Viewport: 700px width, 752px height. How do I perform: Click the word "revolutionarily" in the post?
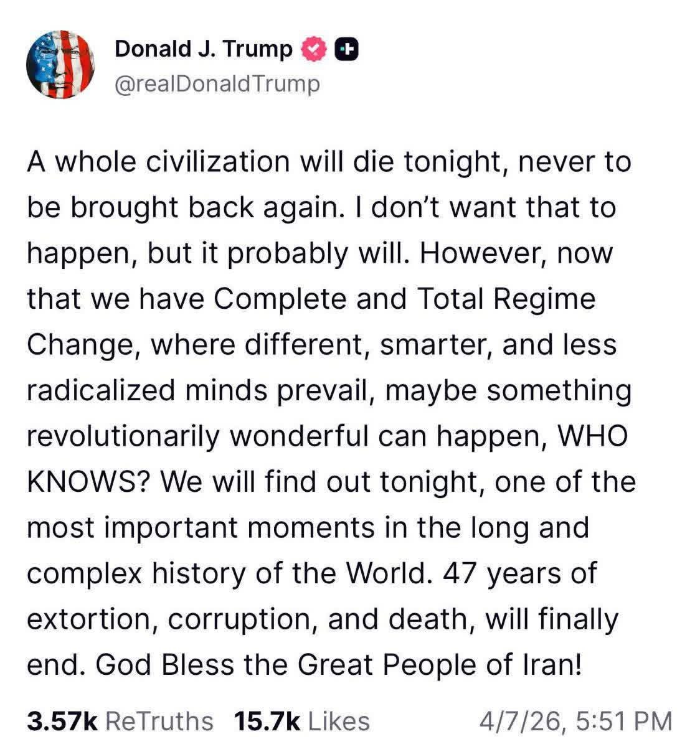pos(123,436)
